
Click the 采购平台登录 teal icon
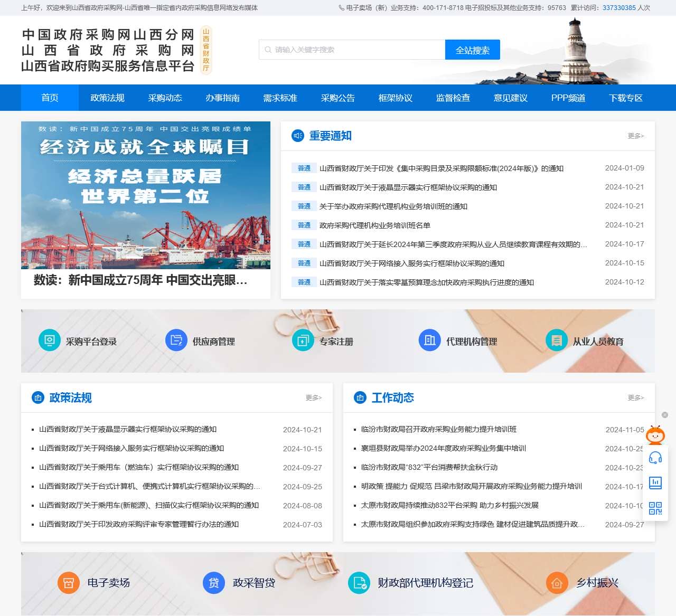click(50, 340)
